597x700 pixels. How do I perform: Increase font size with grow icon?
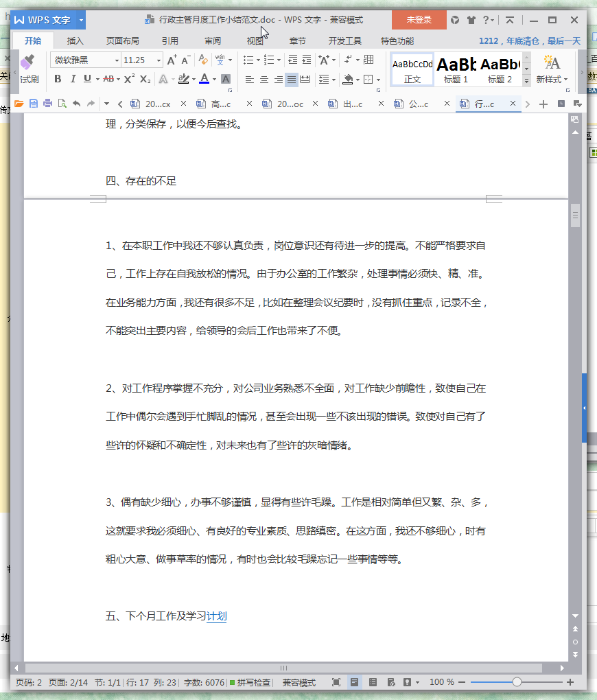click(172, 60)
